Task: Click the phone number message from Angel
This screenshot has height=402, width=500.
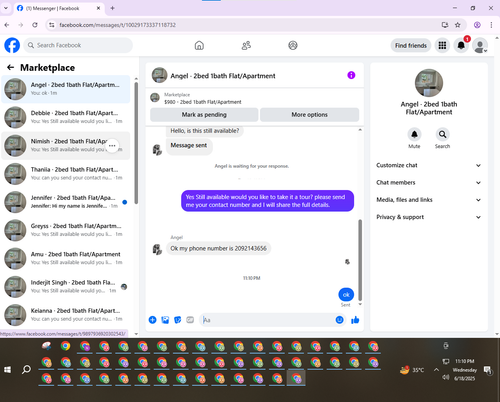Action: point(218,248)
